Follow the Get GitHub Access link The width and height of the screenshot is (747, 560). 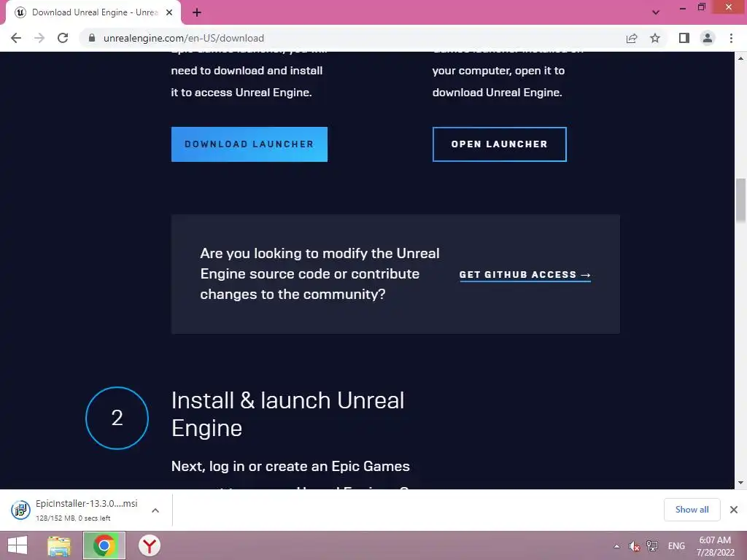coord(525,275)
